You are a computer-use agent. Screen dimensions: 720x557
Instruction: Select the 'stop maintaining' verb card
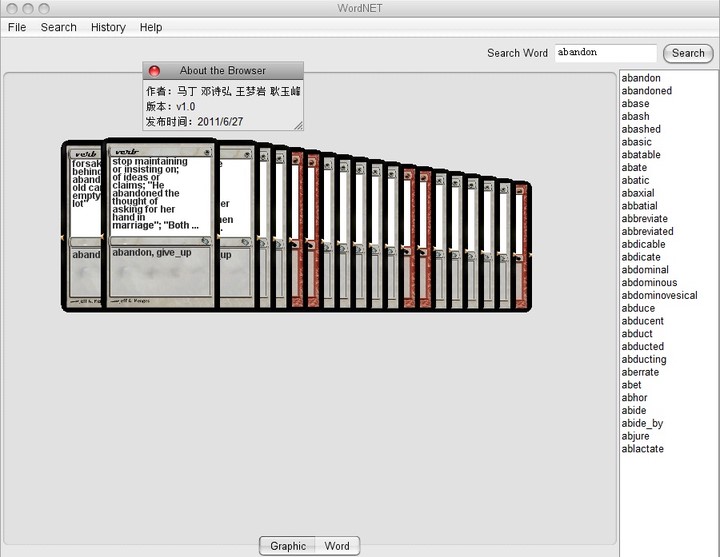tap(161, 225)
